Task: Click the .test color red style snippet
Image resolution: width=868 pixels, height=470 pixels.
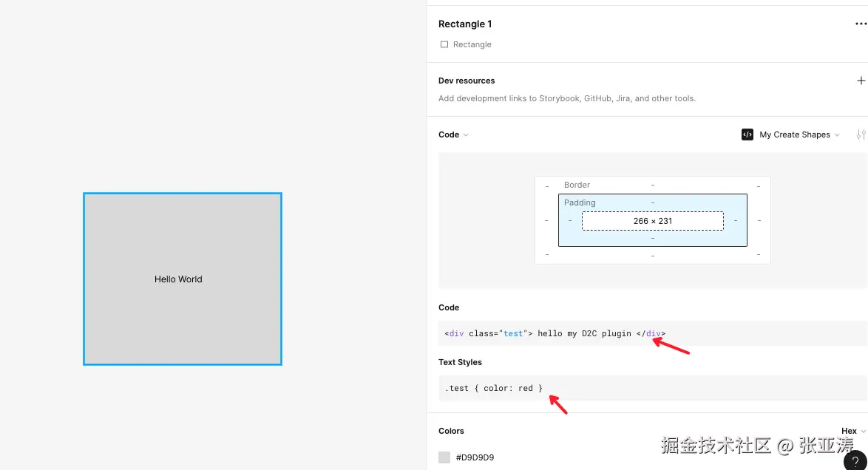Action: click(652, 388)
